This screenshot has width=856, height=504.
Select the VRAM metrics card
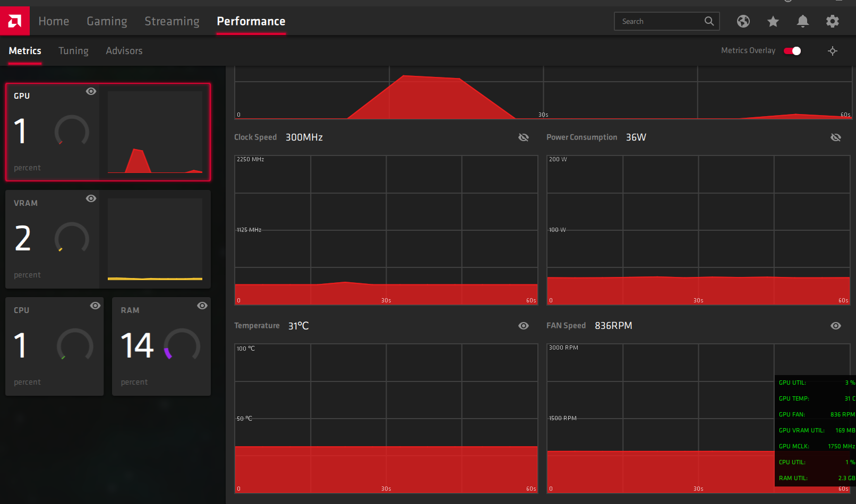coord(108,239)
